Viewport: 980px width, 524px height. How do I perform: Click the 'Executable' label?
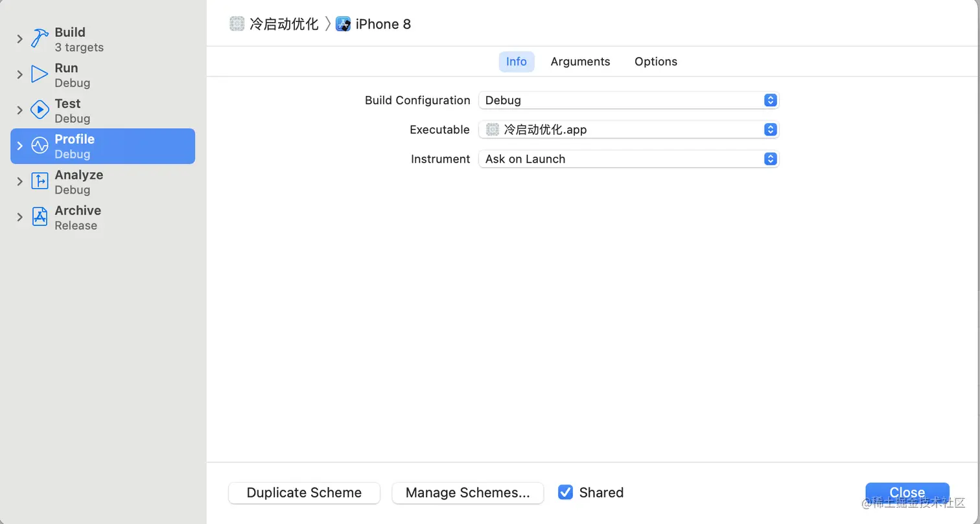point(439,130)
